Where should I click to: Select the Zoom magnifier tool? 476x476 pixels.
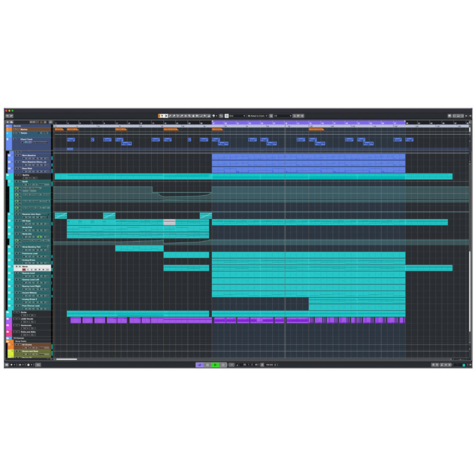pyautogui.click(x=189, y=116)
